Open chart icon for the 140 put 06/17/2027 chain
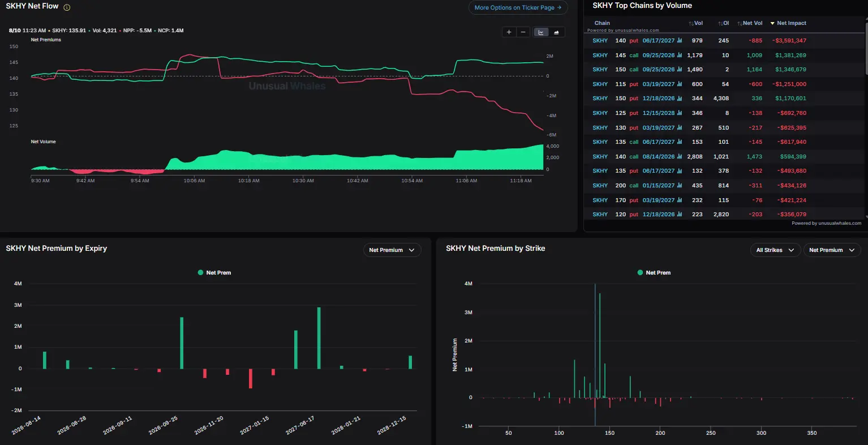Image resolution: width=868 pixels, height=445 pixels. [680, 41]
